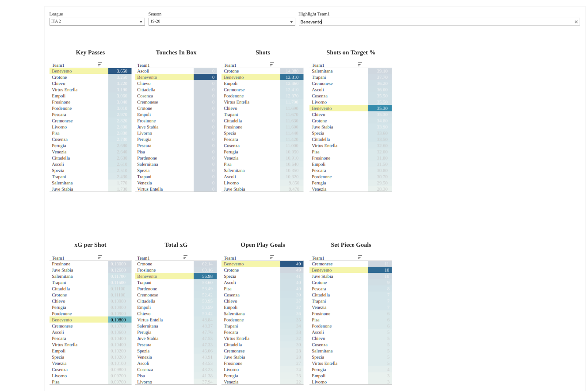The width and height of the screenshot is (588, 391).
Task: Sort the Total xG table
Action: 185,257
